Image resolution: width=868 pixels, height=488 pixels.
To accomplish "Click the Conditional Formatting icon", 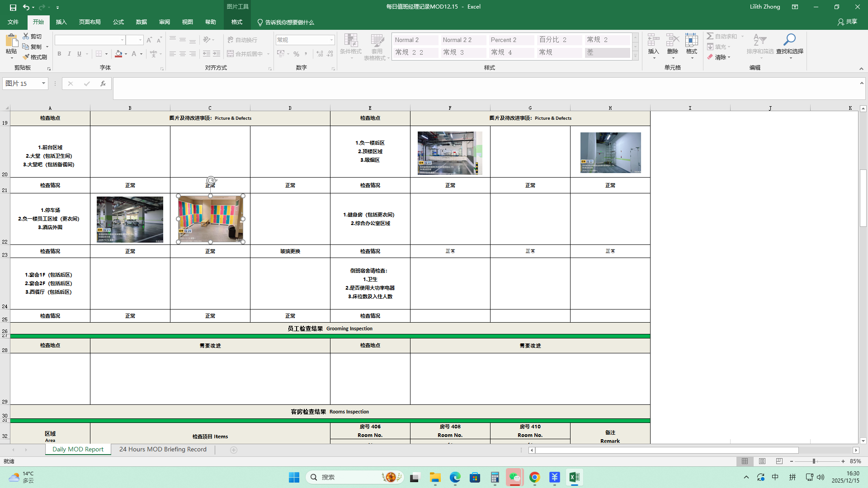I will tap(350, 40).
